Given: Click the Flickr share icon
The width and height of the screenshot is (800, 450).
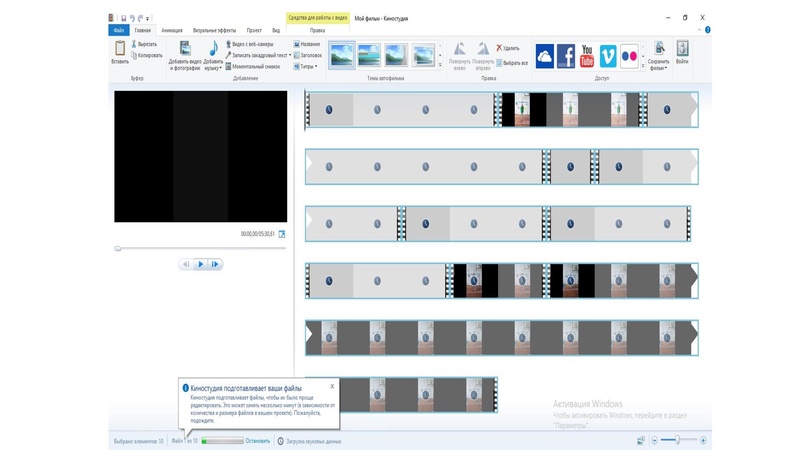Looking at the screenshot, I should [630, 56].
